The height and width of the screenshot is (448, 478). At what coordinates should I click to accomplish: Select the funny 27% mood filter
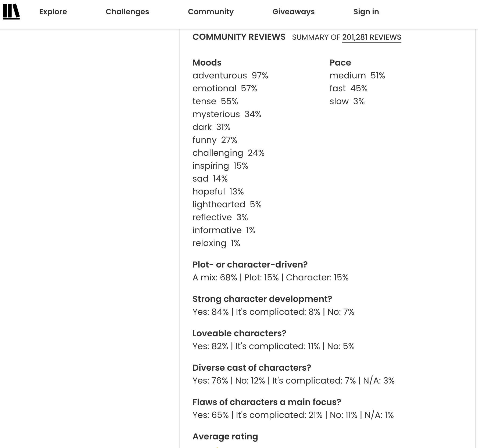click(215, 140)
